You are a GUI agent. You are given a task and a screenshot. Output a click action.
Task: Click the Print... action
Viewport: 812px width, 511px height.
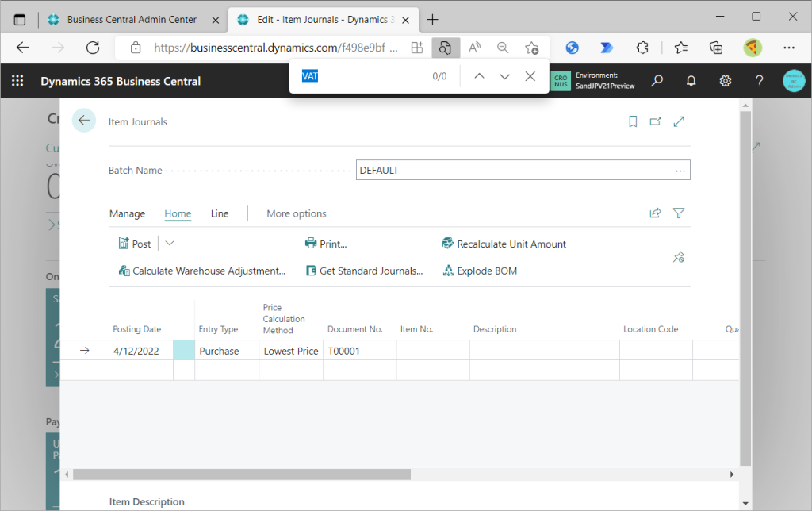click(326, 244)
